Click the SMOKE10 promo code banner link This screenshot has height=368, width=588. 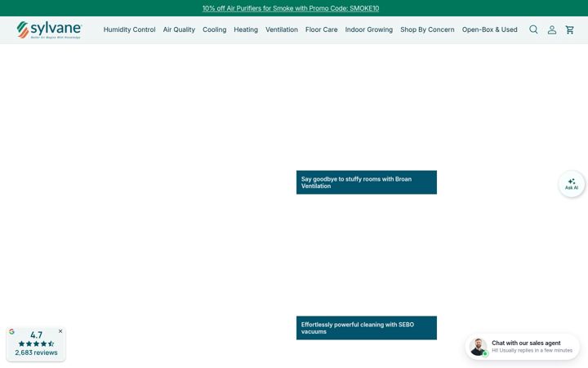pyautogui.click(x=291, y=8)
